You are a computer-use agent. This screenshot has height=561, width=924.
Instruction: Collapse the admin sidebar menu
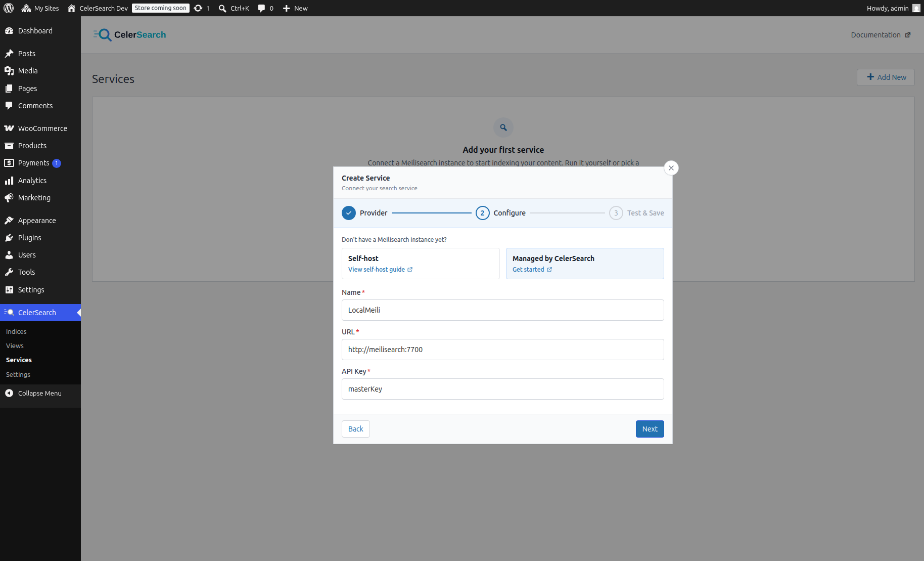click(x=40, y=393)
